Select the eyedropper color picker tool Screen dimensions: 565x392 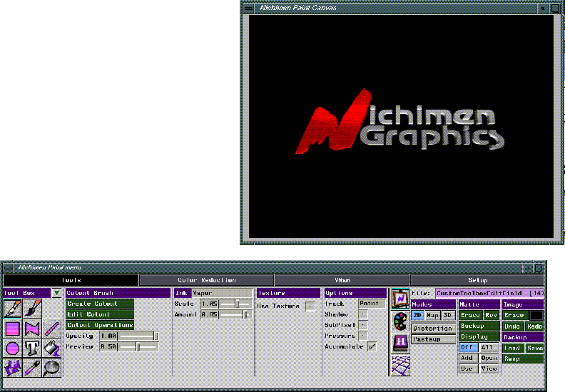point(32,368)
